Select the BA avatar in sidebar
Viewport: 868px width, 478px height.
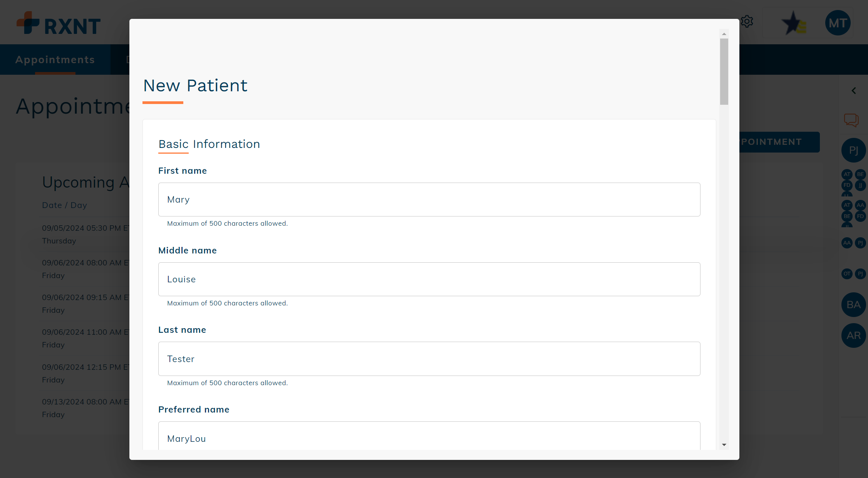click(x=853, y=305)
